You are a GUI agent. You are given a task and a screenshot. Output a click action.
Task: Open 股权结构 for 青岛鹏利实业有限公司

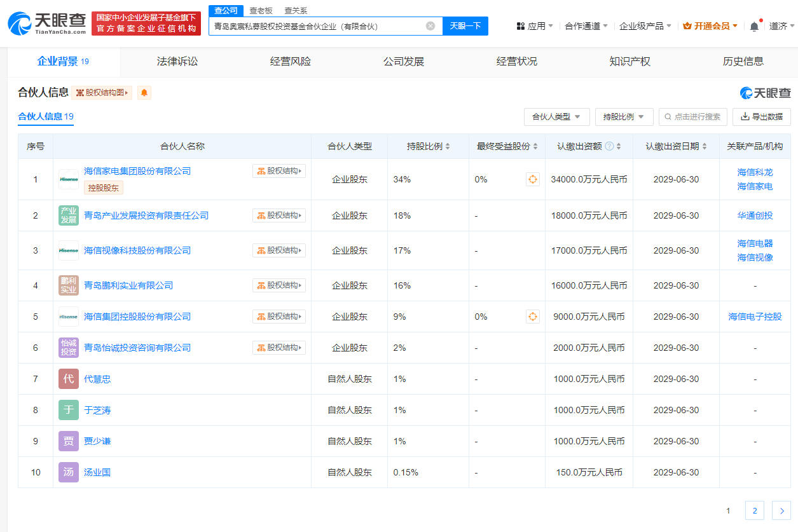coord(279,285)
